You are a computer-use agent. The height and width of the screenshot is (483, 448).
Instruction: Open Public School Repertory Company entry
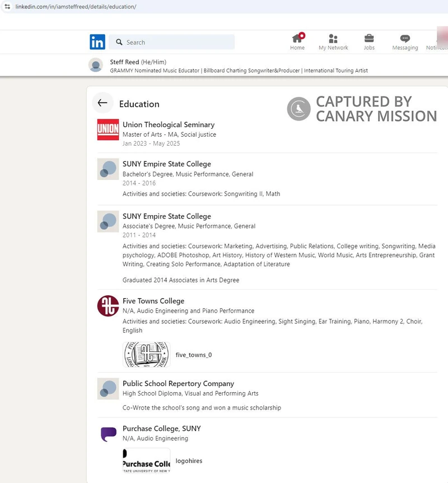[x=178, y=383]
